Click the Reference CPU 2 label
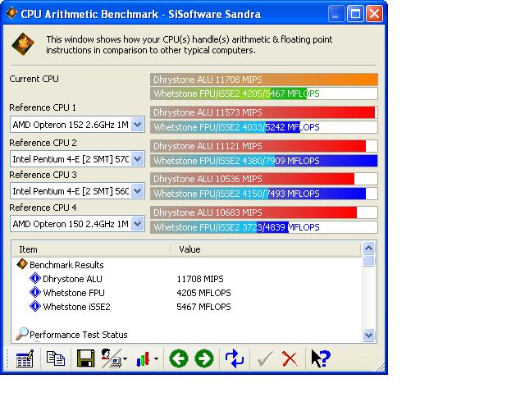The image size is (525, 420). tap(43, 143)
